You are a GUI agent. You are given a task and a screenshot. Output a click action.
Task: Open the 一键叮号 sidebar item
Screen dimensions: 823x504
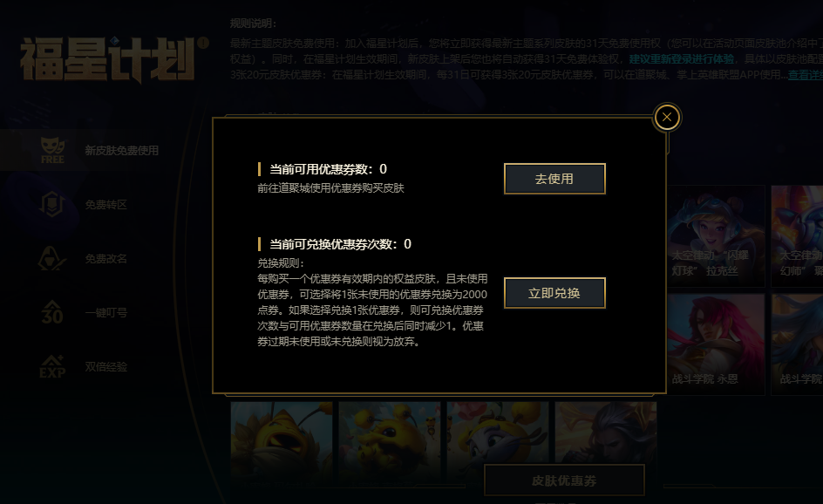click(105, 313)
